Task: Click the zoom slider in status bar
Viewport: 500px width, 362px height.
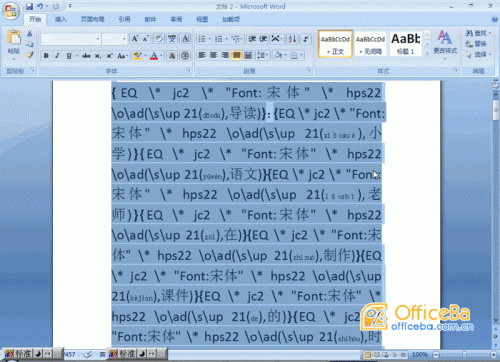Action: (465, 354)
